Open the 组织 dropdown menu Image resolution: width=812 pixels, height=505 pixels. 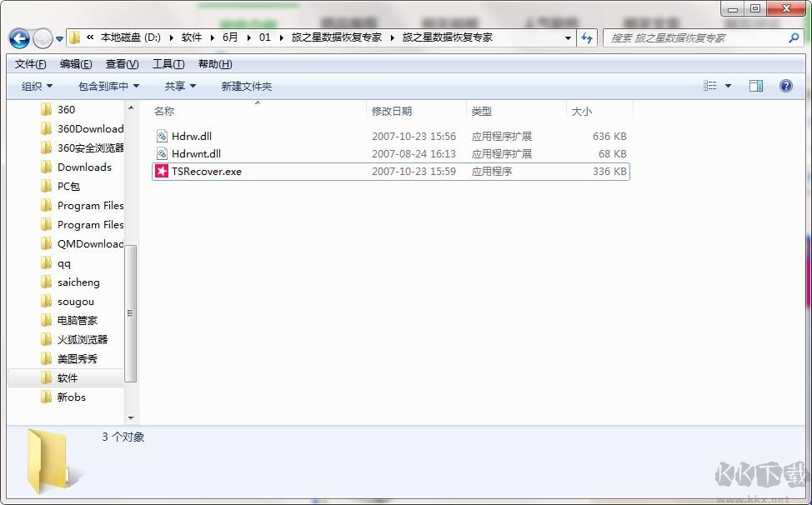click(37, 85)
